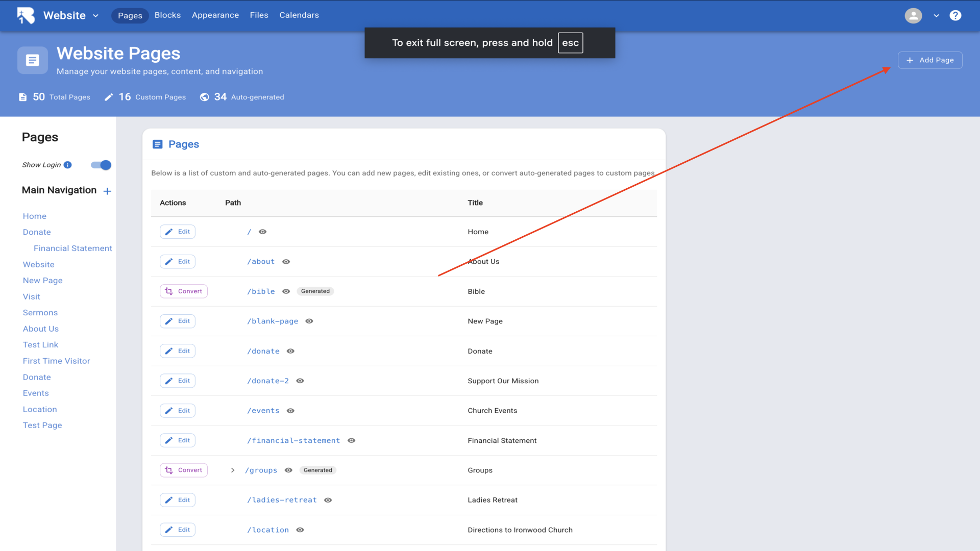Click the app logo in top-left corner
Image resolution: width=980 pixels, height=551 pixels.
pos(26,15)
